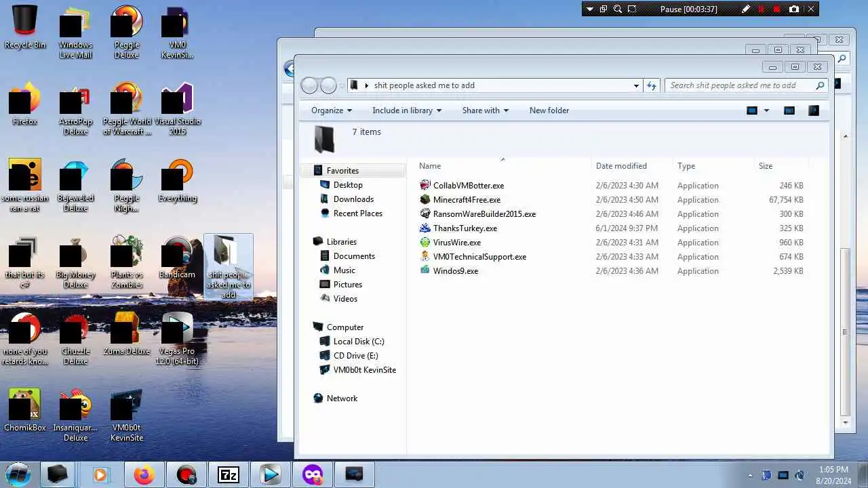
Task: Select Windos9.exe in the file list
Action: [449, 271]
